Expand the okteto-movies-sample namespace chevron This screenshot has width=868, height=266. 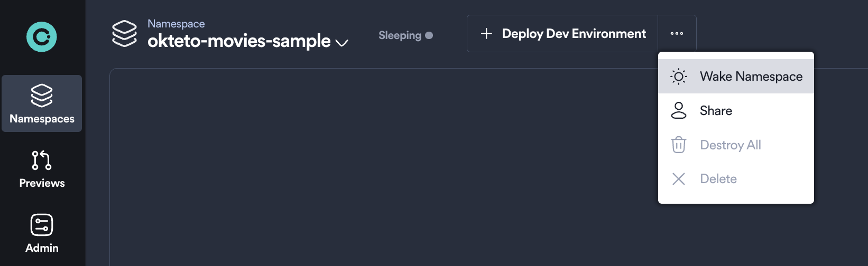[342, 43]
